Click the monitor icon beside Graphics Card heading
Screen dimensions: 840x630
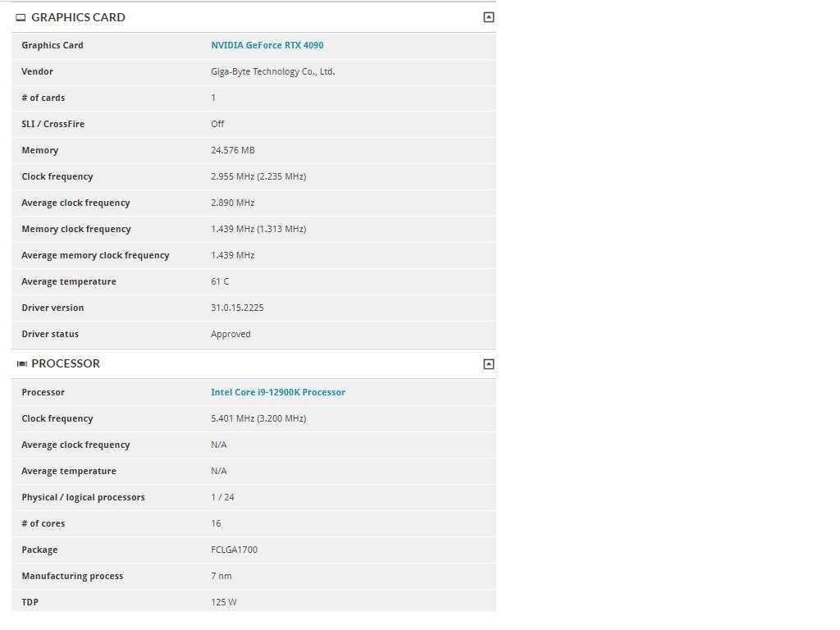(x=21, y=18)
